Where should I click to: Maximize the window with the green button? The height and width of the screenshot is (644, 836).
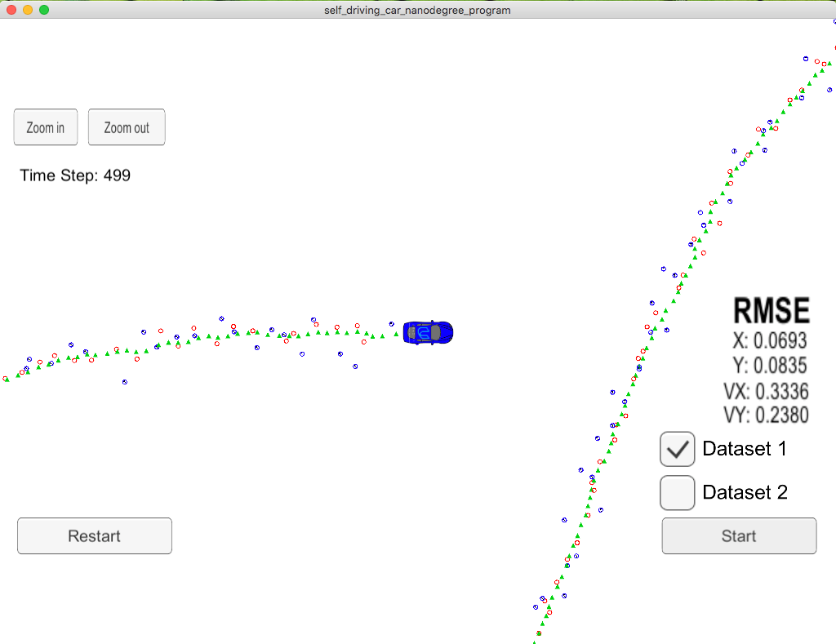pos(44,10)
